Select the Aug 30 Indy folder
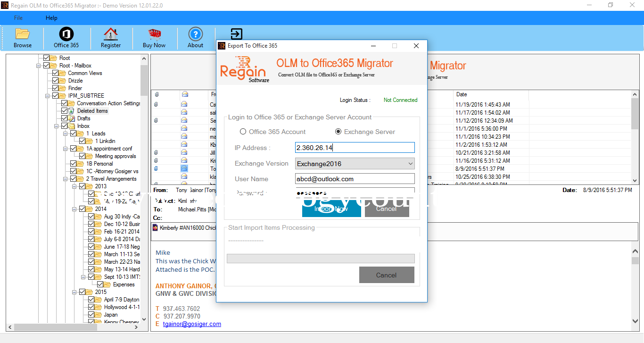The height and width of the screenshot is (343, 644). 122,217
